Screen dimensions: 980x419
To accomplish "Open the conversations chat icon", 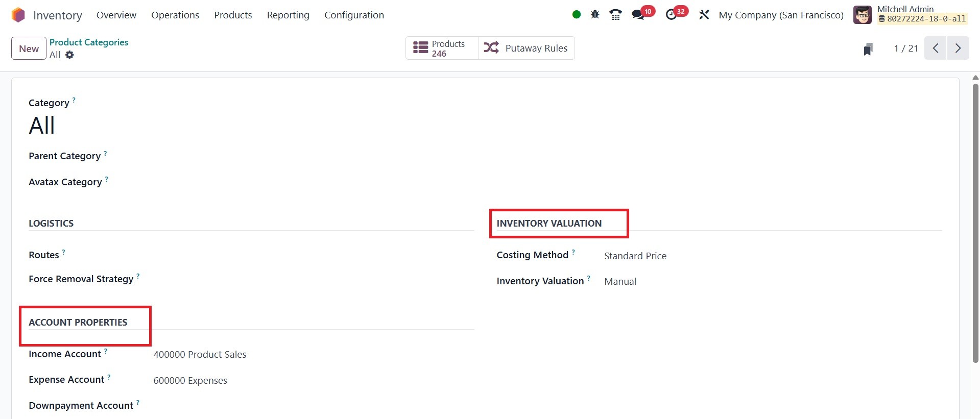I will coord(638,15).
